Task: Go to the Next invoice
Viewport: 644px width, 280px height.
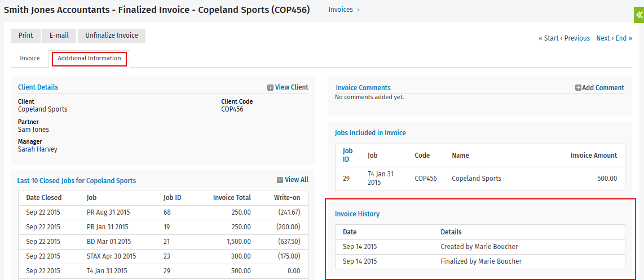Action: click(x=605, y=38)
